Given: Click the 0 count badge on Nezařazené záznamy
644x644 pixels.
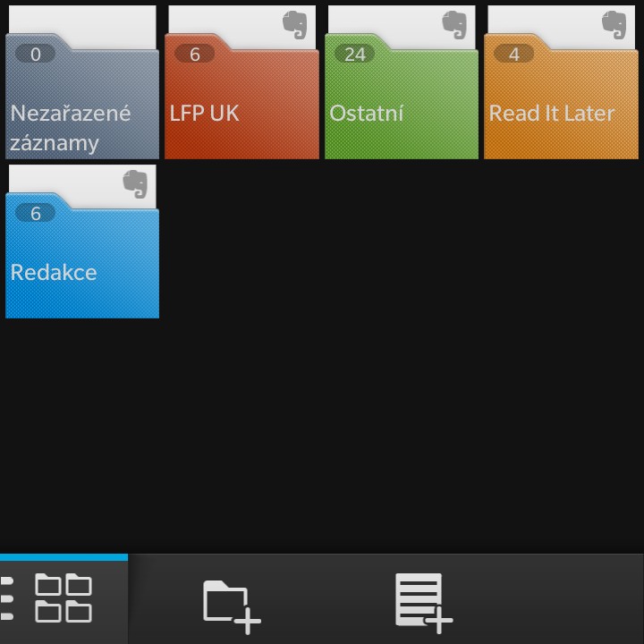Looking at the screenshot, I should pyautogui.click(x=35, y=55).
